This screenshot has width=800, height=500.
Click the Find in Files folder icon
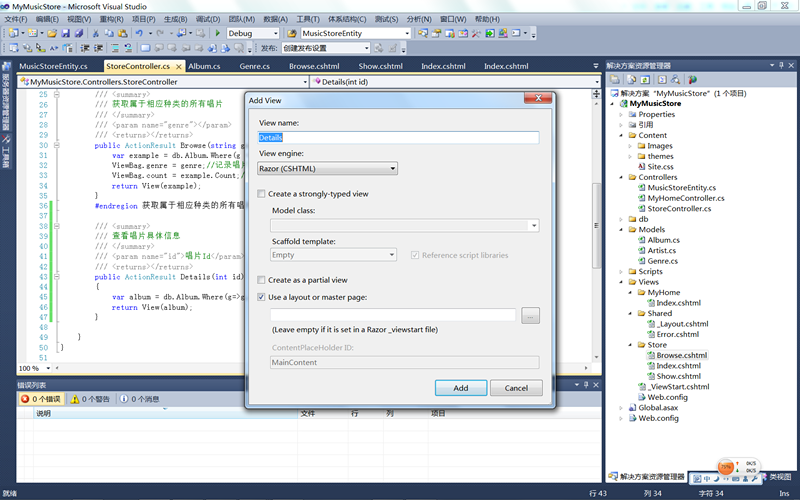click(291, 33)
